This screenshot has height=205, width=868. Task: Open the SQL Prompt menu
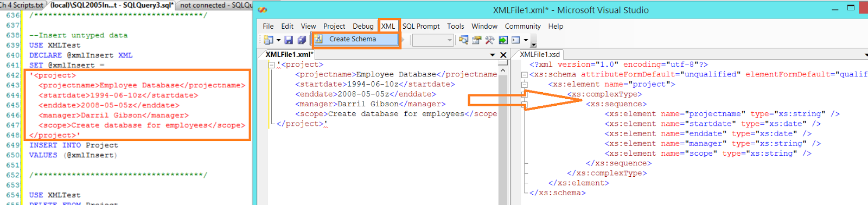pos(421,26)
